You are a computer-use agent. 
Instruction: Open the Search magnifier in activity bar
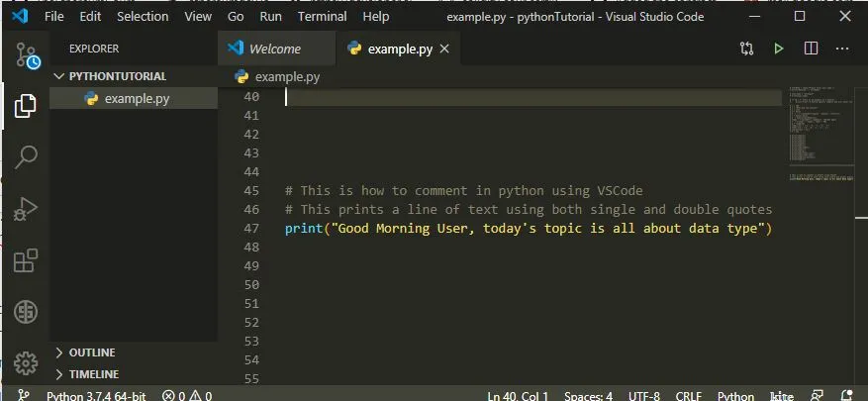coord(26,157)
